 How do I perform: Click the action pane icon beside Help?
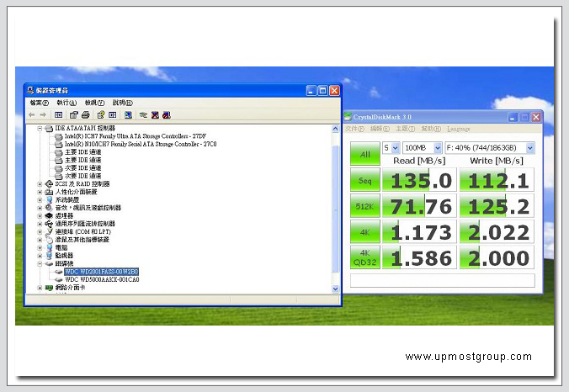coord(113,115)
